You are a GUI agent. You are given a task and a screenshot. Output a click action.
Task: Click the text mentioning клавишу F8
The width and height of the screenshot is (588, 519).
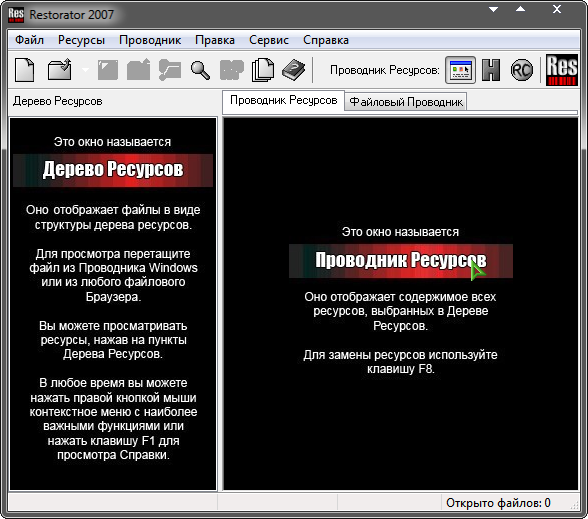400,362
